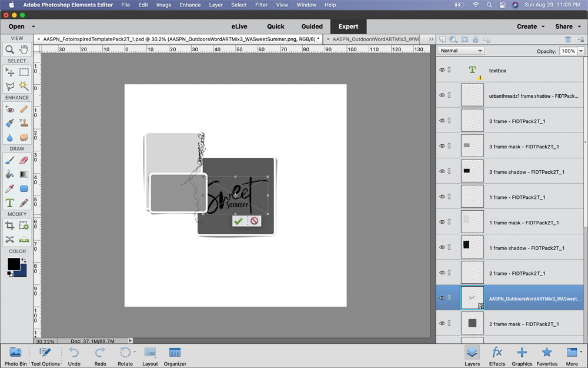Cancel the transform with red circle
Screen dimensions: 588x368
[254, 221]
